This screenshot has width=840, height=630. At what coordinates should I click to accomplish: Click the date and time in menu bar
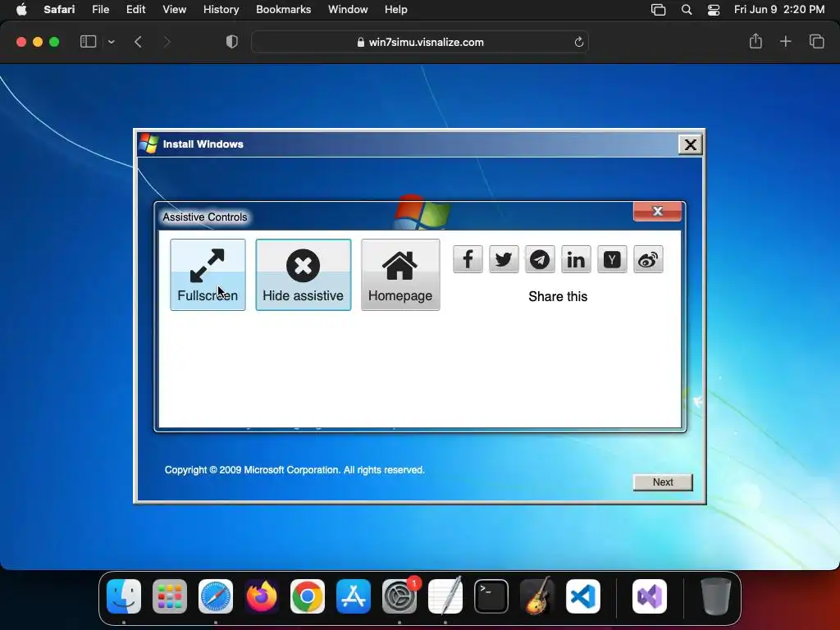[779, 10]
